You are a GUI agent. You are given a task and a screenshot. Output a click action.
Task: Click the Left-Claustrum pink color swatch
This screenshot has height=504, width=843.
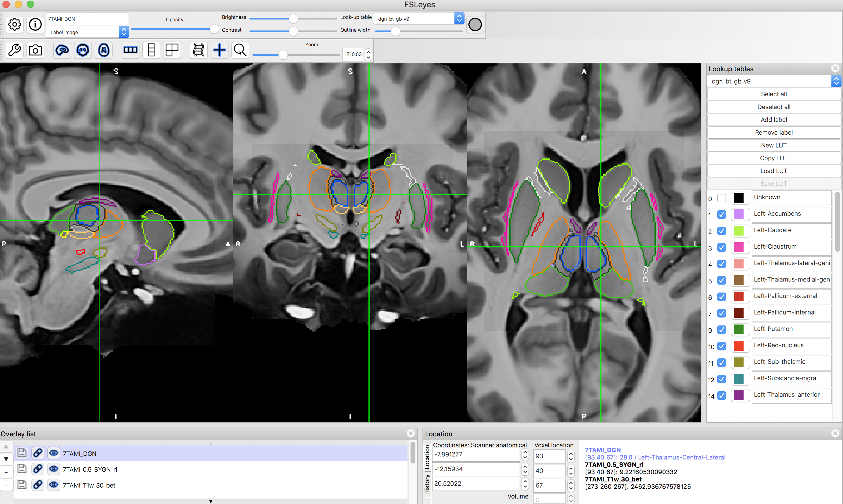point(738,247)
